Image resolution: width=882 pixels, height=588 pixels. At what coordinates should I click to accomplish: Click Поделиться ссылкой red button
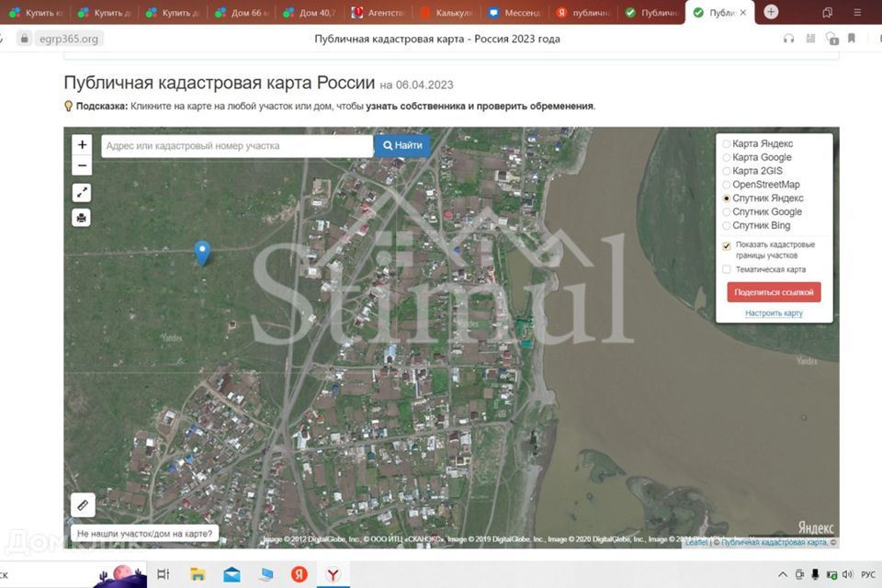tap(774, 292)
